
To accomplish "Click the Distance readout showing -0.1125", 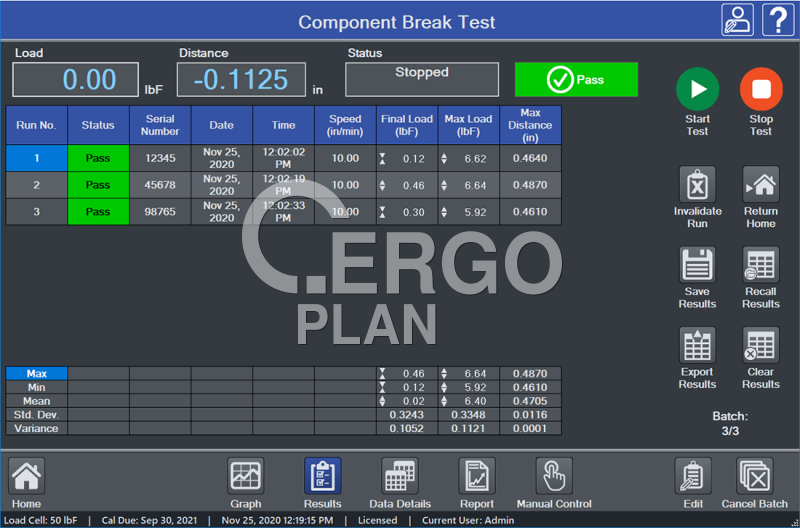I will pos(241,80).
